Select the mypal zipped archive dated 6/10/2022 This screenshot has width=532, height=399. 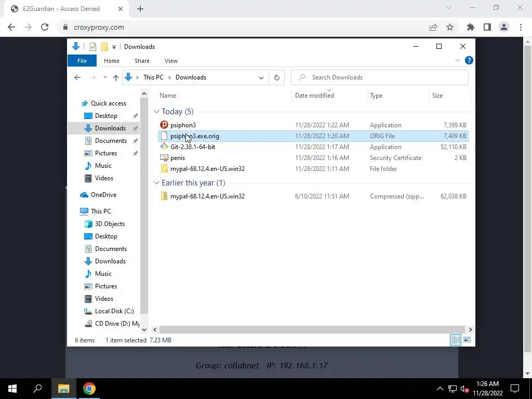pyautogui.click(x=313, y=196)
